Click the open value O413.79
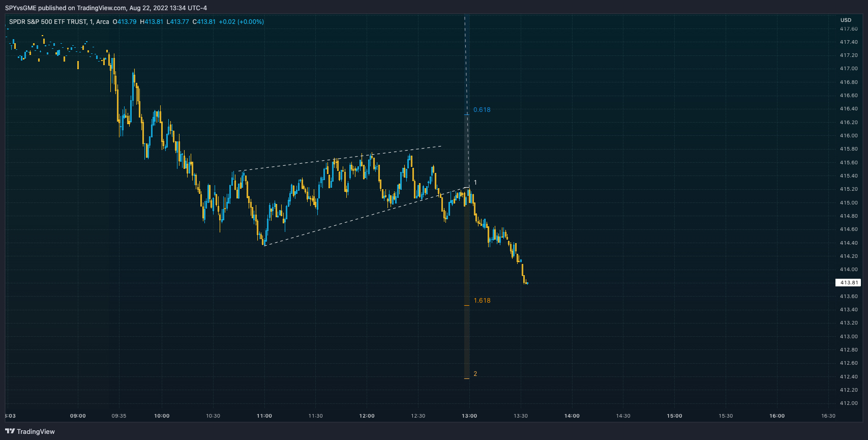Screen dimensions: 868x440 coord(125,22)
